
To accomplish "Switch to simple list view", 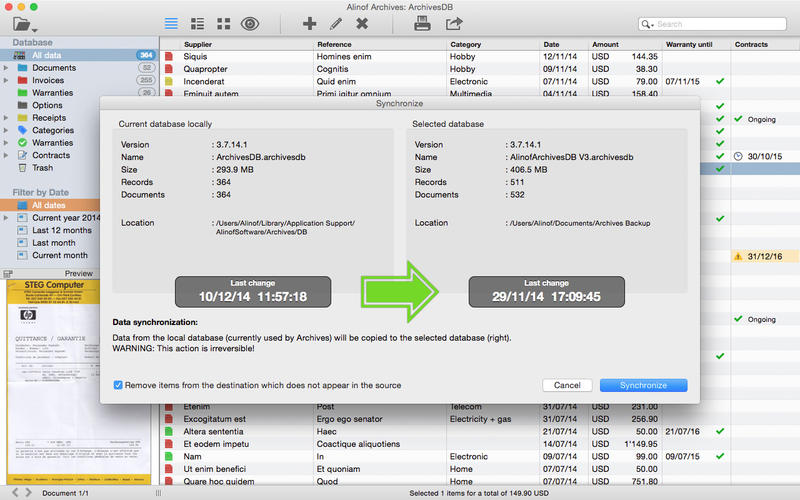I will pos(171,23).
